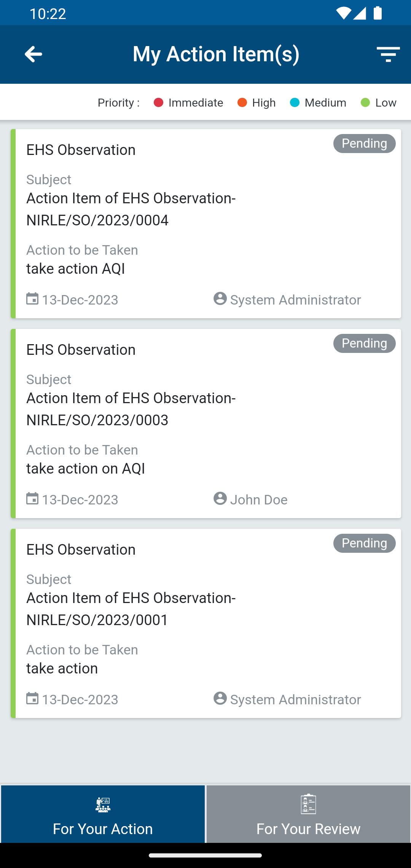This screenshot has width=411, height=868.
Task: Click calendar icon on NIRLE/SO/2023/0001 card
Action: pos(32,699)
